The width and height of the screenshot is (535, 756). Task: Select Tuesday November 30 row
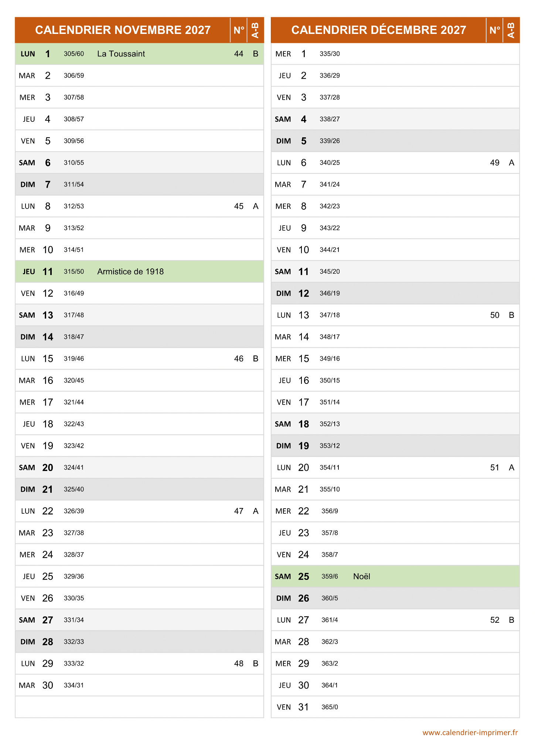pos(139,685)
